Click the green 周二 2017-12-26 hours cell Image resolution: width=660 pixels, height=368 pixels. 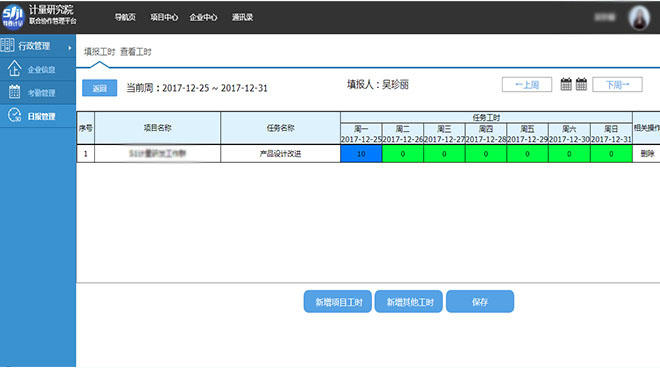pyautogui.click(x=403, y=154)
